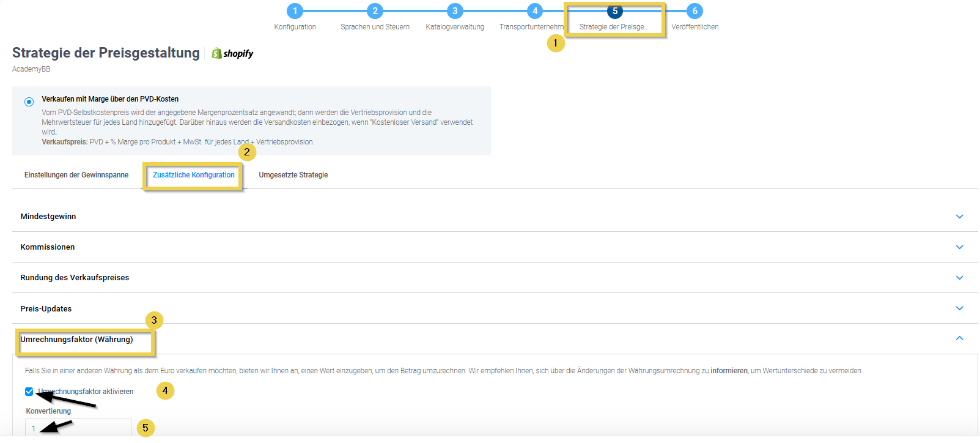This screenshot has width=980, height=443.
Task: Click the Shopify logo
Action: [232, 54]
